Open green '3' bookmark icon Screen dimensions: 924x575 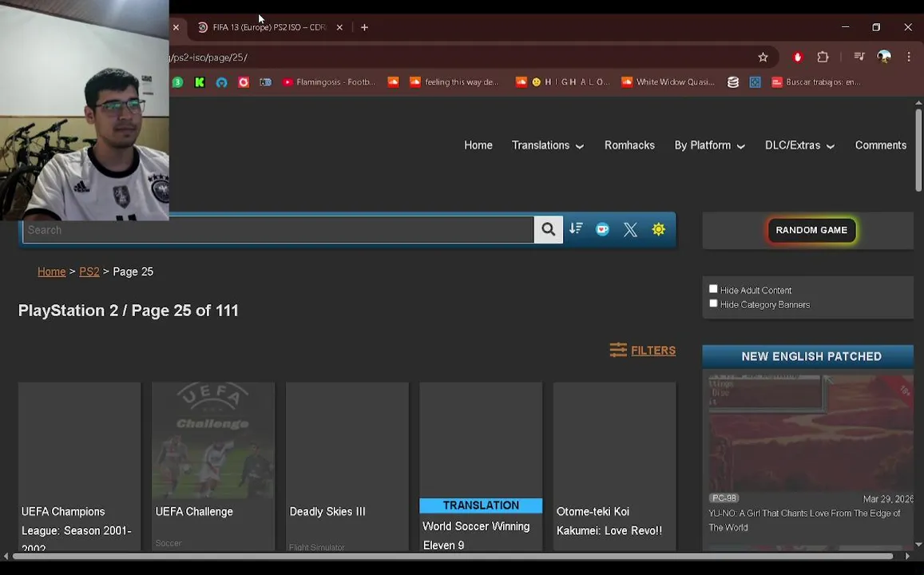pos(177,82)
